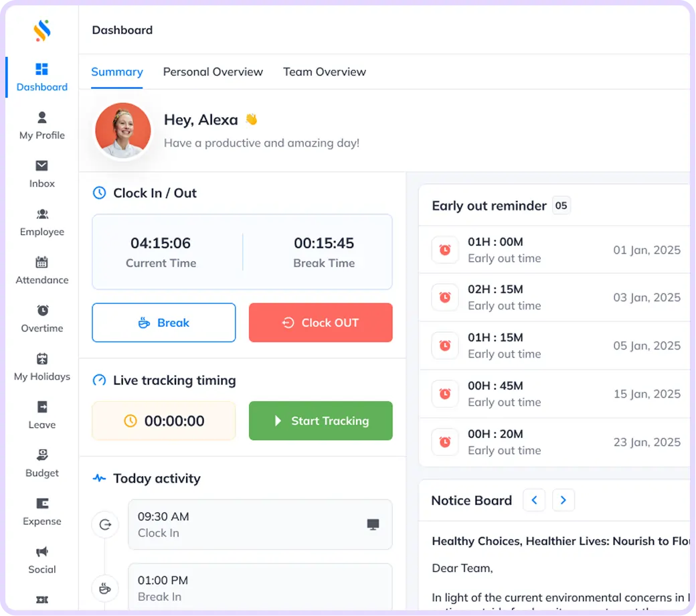Image resolution: width=696 pixels, height=616 pixels.
Task: Click the coffee cup timeline icon at 01:00 PM
Action: (105, 589)
